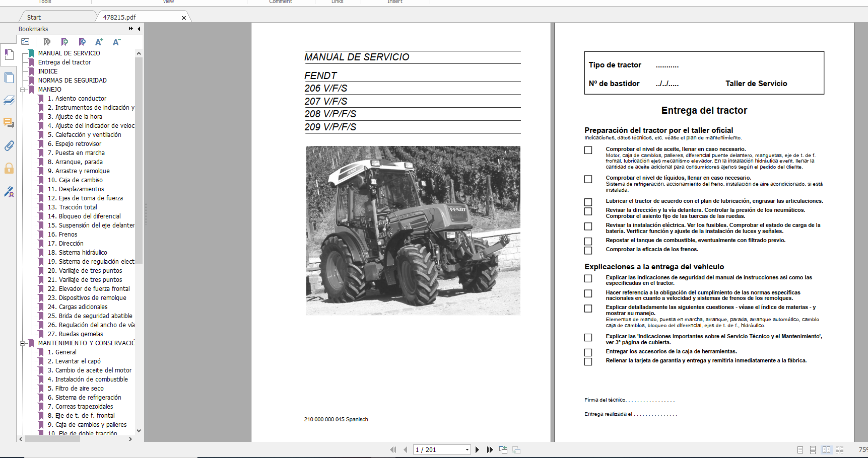Open the NORMAS DE SEGURIDAD bookmark
This screenshot has width=868, height=458.
click(x=73, y=81)
